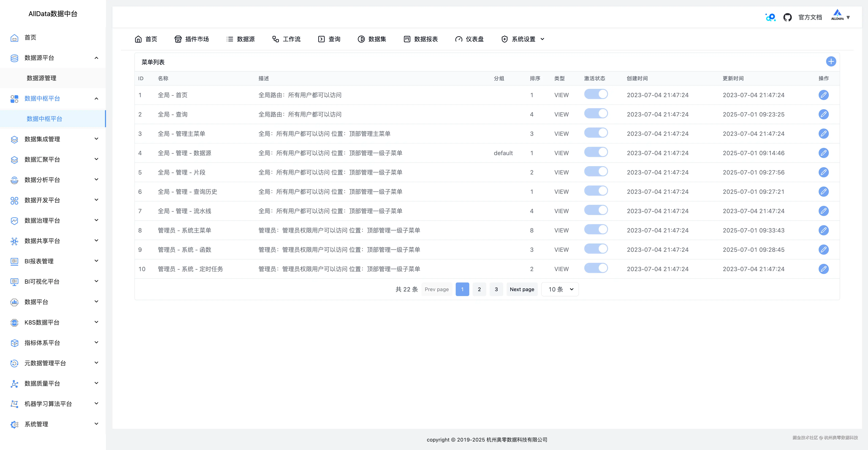Click the GitHub icon in the header
This screenshot has width=868, height=450.
[x=788, y=17]
